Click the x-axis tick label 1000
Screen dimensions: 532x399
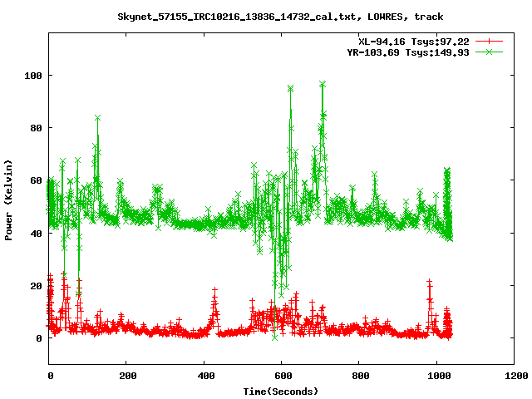pos(439,376)
